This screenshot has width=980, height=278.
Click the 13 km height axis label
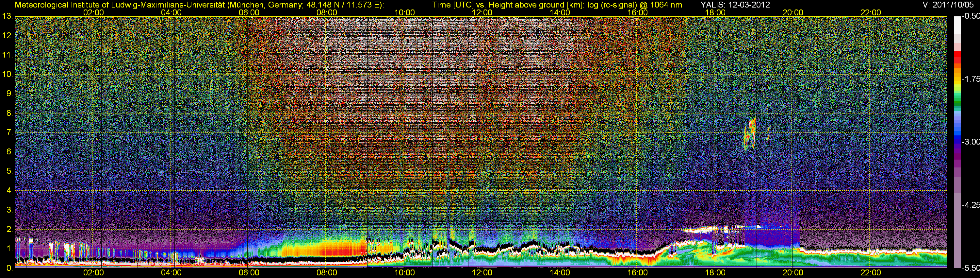click(x=7, y=16)
